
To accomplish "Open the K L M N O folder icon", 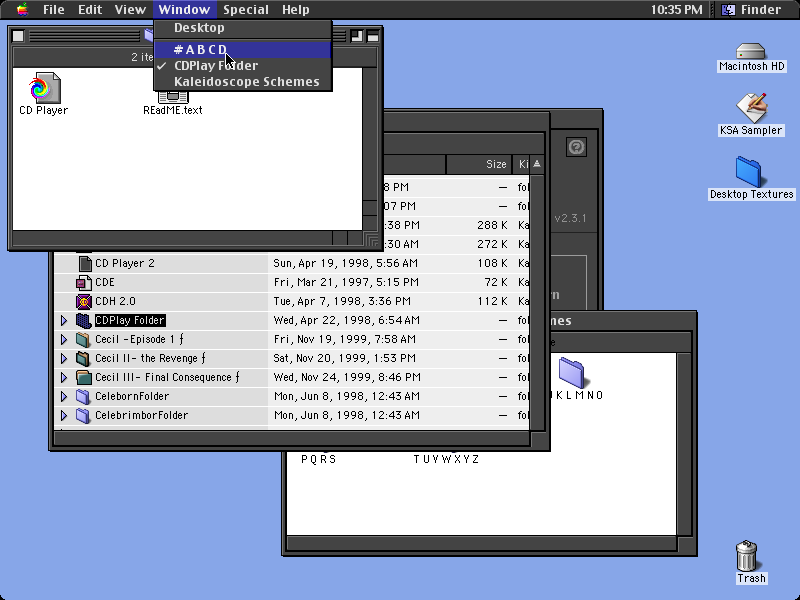I will pos(571,372).
